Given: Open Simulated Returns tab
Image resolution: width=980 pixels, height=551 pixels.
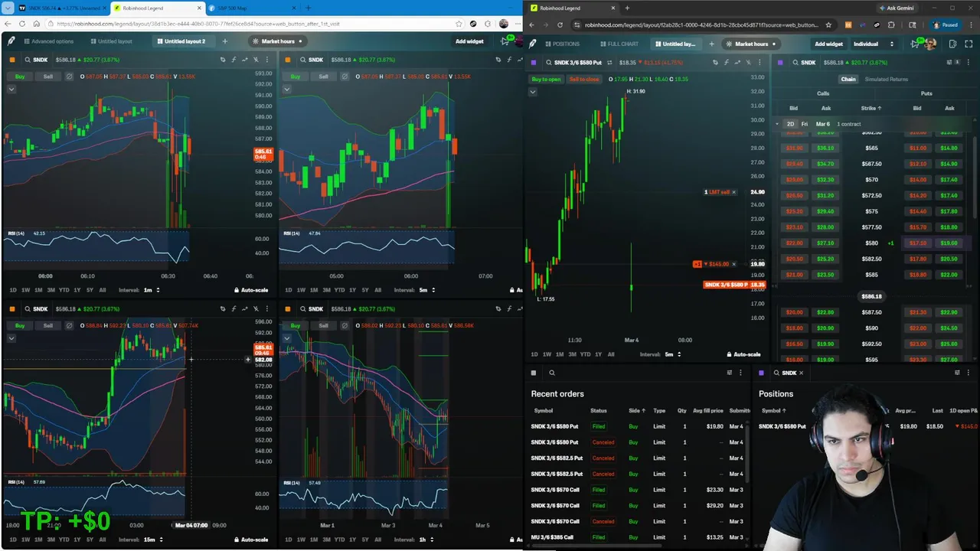Looking at the screenshot, I should pyautogui.click(x=886, y=80).
